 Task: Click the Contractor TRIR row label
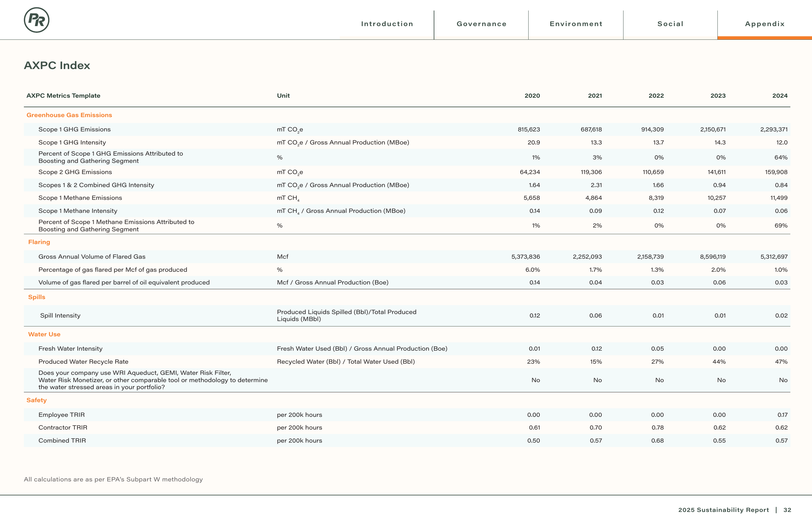[63, 428]
